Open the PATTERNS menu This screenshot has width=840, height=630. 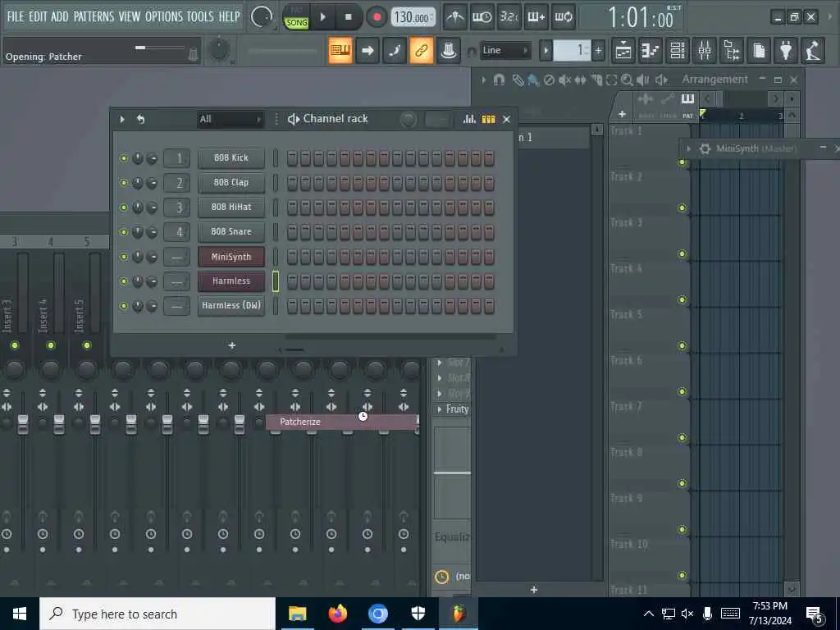tap(94, 16)
